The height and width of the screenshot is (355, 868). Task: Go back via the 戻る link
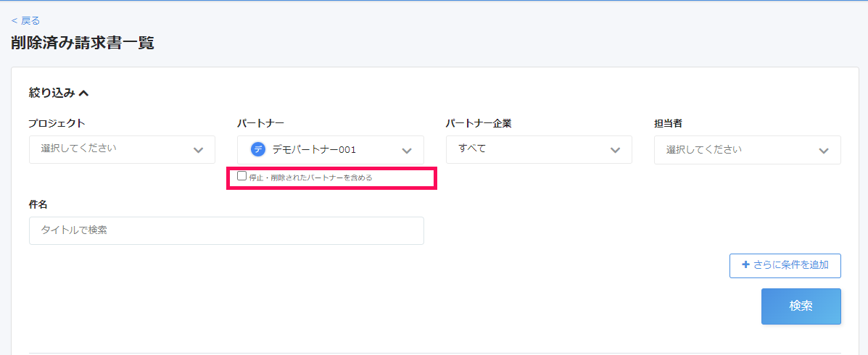[25, 21]
